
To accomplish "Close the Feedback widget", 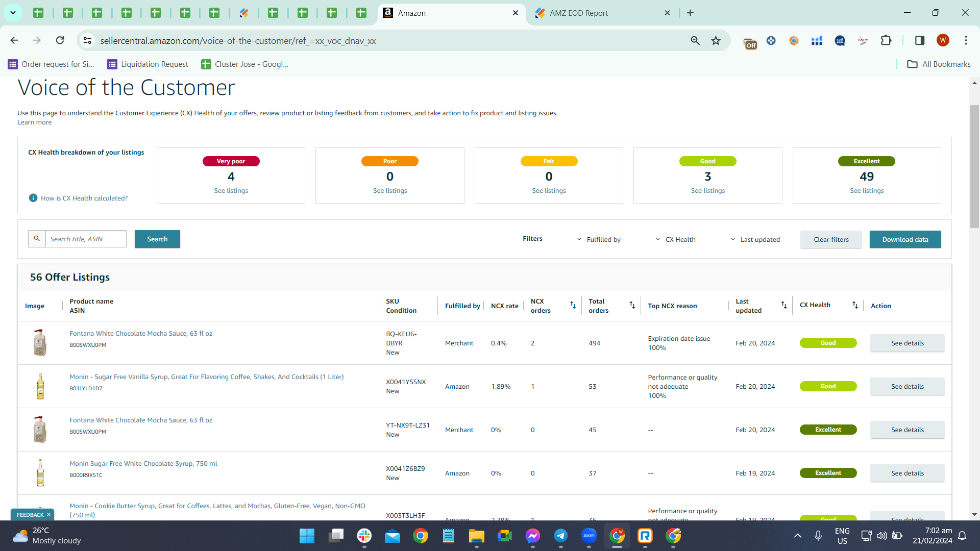I will pos(48,515).
